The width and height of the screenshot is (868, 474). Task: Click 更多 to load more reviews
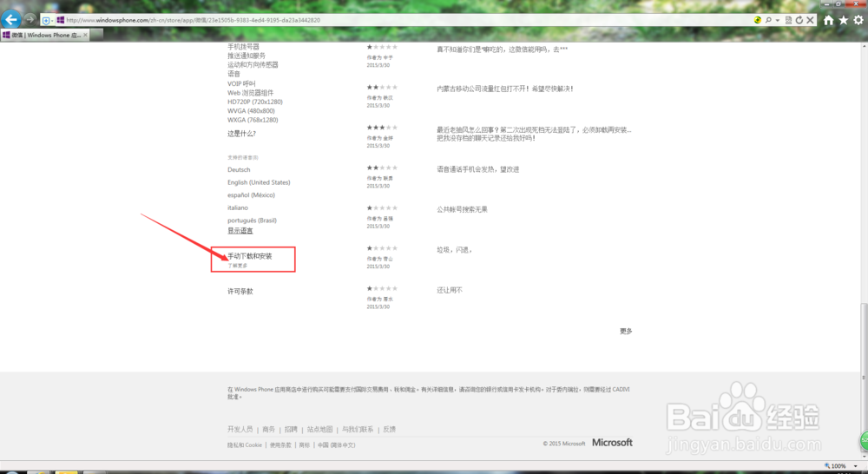tap(626, 331)
